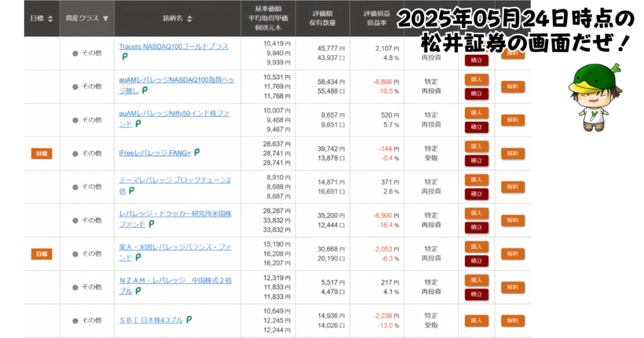Click 解約 for SBI 日本株4.3ブル
644x338 pixels.
(513, 321)
